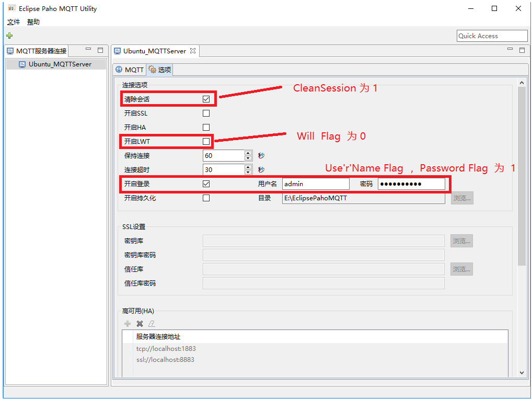Screen dimensions: 532x399
Task: Click the 密钥库 path field
Action: point(323,241)
